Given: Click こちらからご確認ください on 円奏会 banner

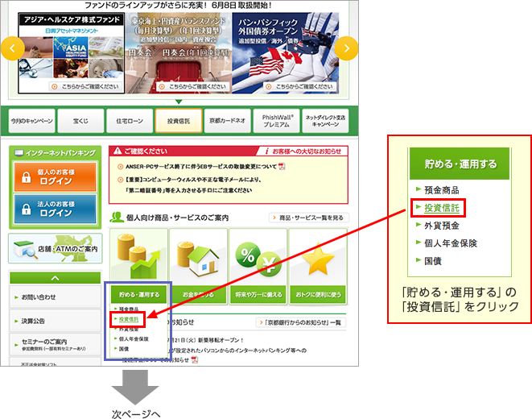Looking at the screenshot, I should click(x=192, y=86).
